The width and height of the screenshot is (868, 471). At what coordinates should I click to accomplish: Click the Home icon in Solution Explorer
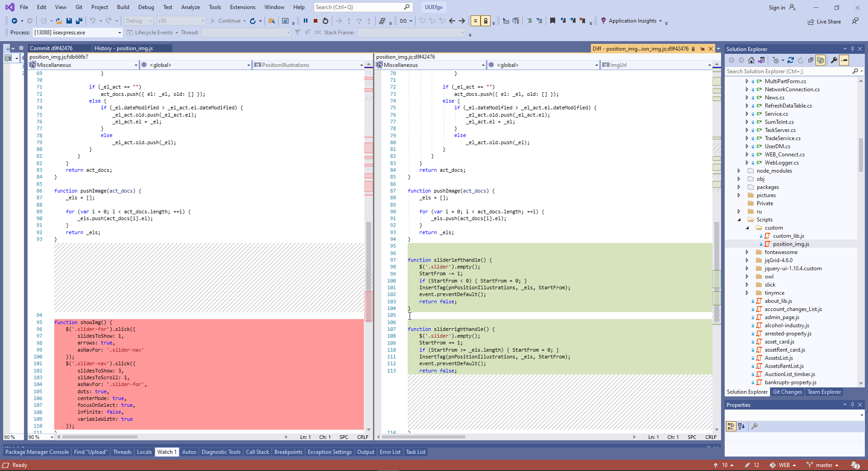coord(751,60)
